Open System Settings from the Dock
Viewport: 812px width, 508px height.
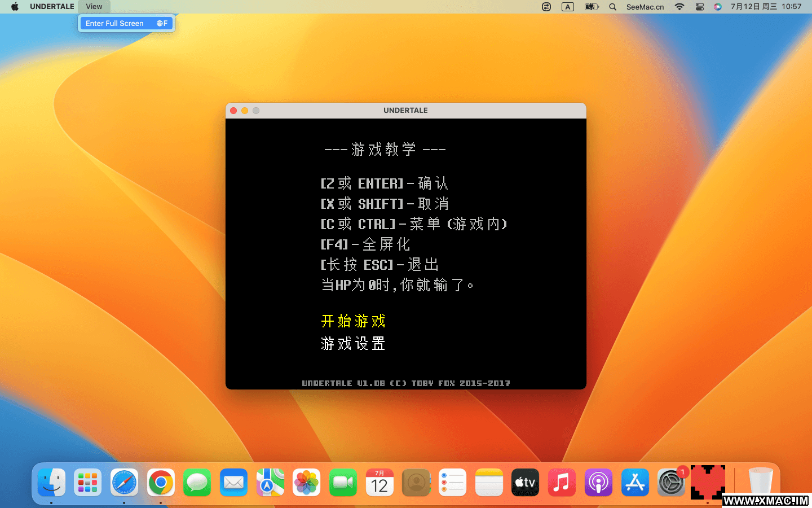[671, 483]
